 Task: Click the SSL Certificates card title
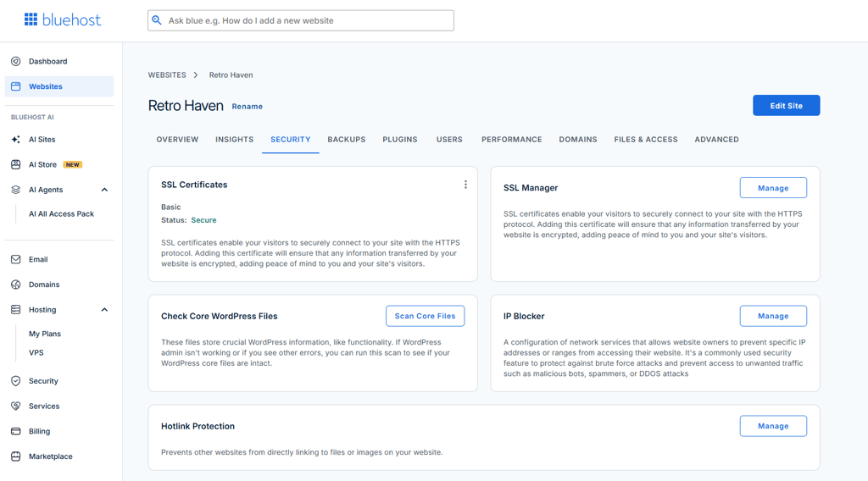point(194,185)
